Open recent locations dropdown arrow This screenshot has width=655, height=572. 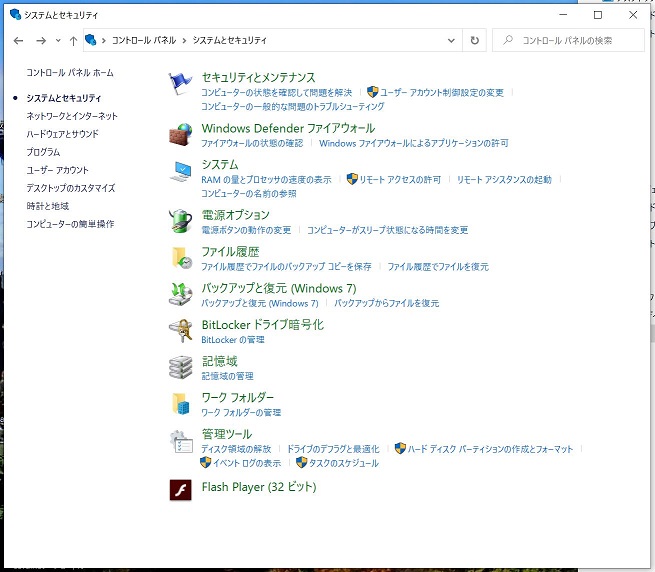coord(58,41)
